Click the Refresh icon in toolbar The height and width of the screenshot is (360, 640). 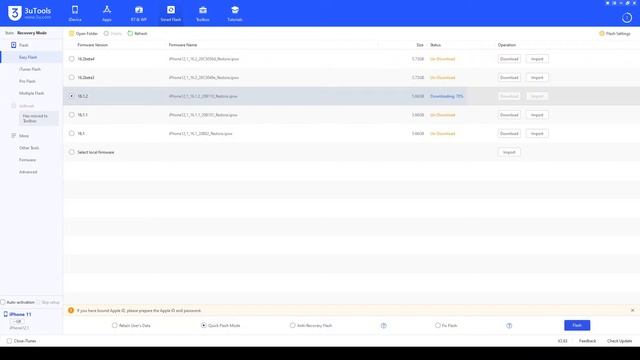pos(130,33)
